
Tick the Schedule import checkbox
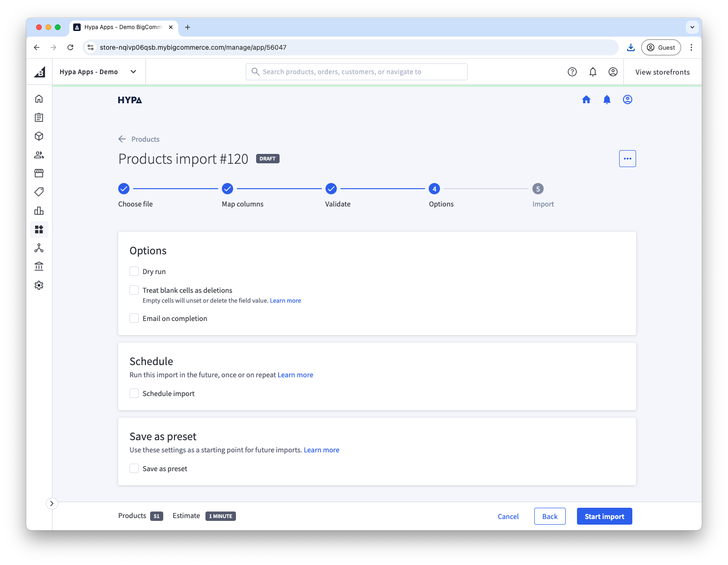coord(134,393)
